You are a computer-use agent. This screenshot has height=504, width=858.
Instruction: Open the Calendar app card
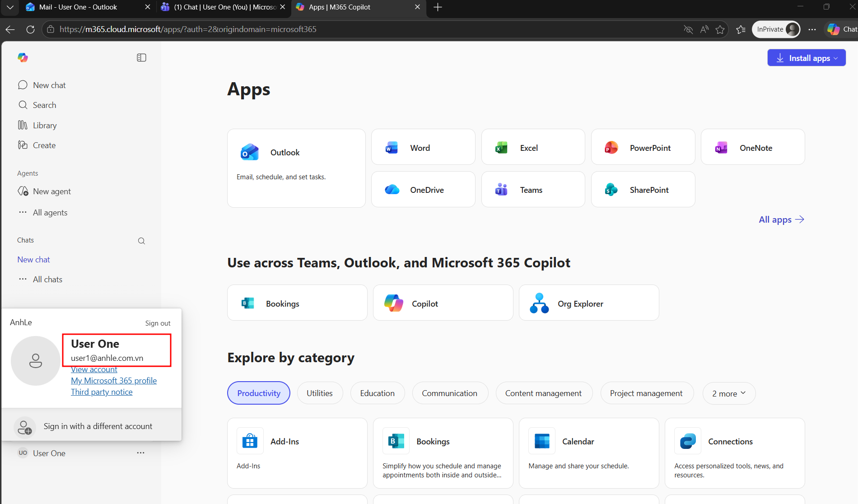[589, 453]
